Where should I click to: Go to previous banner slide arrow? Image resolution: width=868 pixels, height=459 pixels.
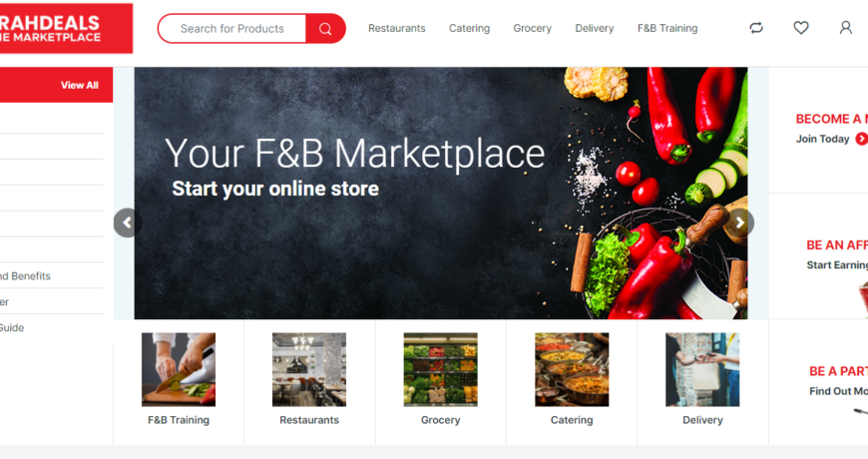pyautogui.click(x=128, y=223)
